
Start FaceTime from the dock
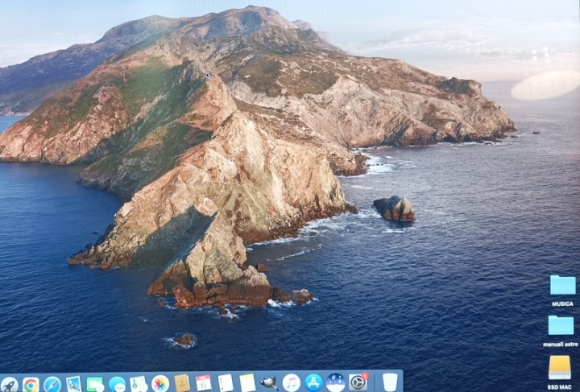(x=95, y=384)
